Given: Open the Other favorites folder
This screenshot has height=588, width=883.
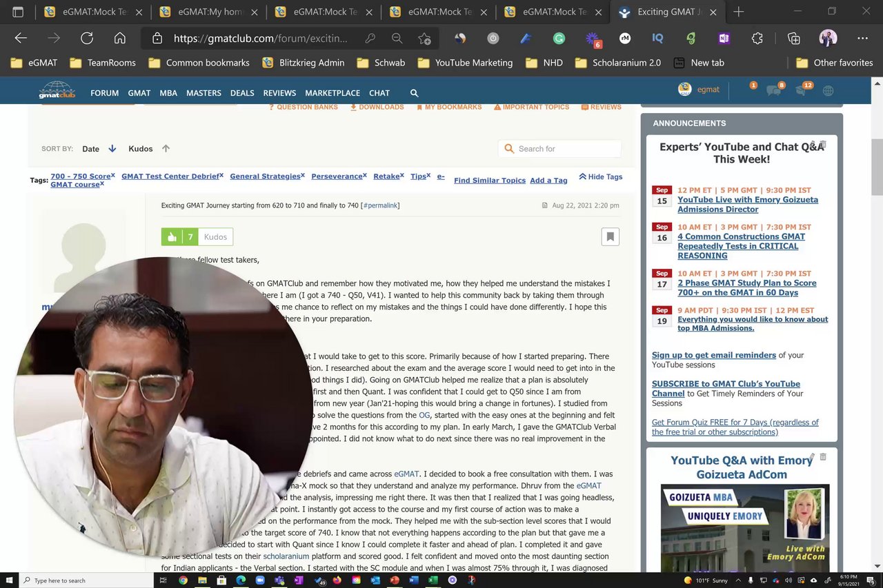Looking at the screenshot, I should (834, 63).
